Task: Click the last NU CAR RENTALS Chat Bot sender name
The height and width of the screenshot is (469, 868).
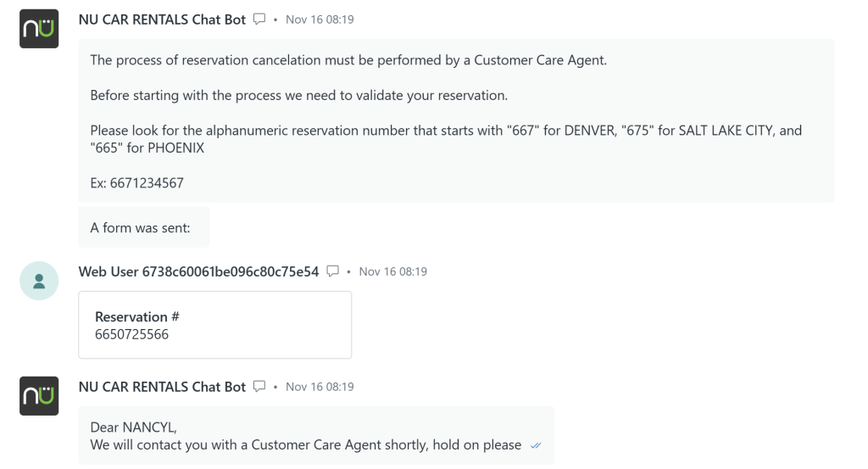Action: pyautogui.click(x=162, y=387)
